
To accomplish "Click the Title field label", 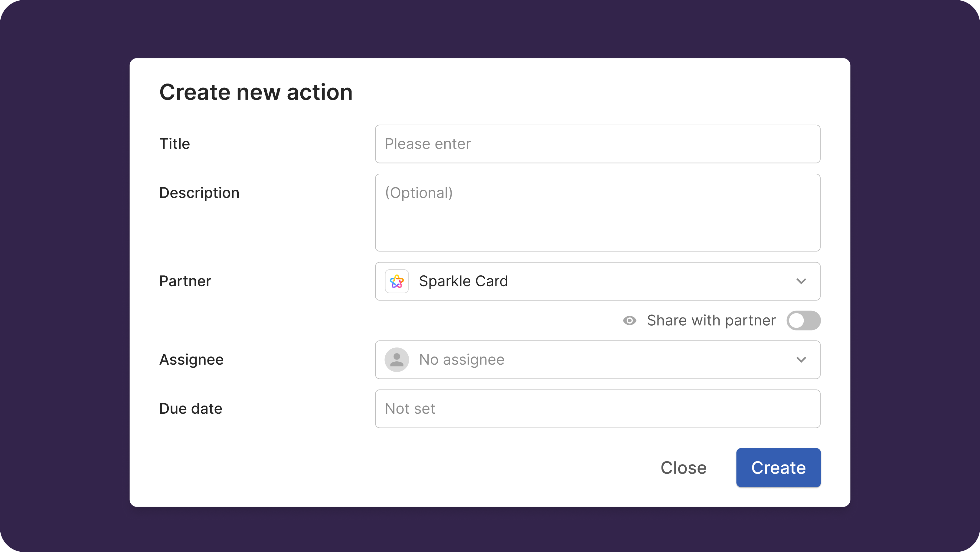I will pyautogui.click(x=174, y=144).
